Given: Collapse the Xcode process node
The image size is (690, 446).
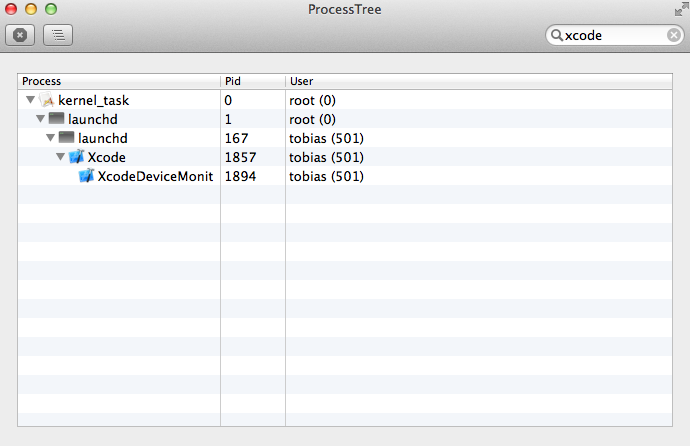Looking at the screenshot, I should coord(61,157).
